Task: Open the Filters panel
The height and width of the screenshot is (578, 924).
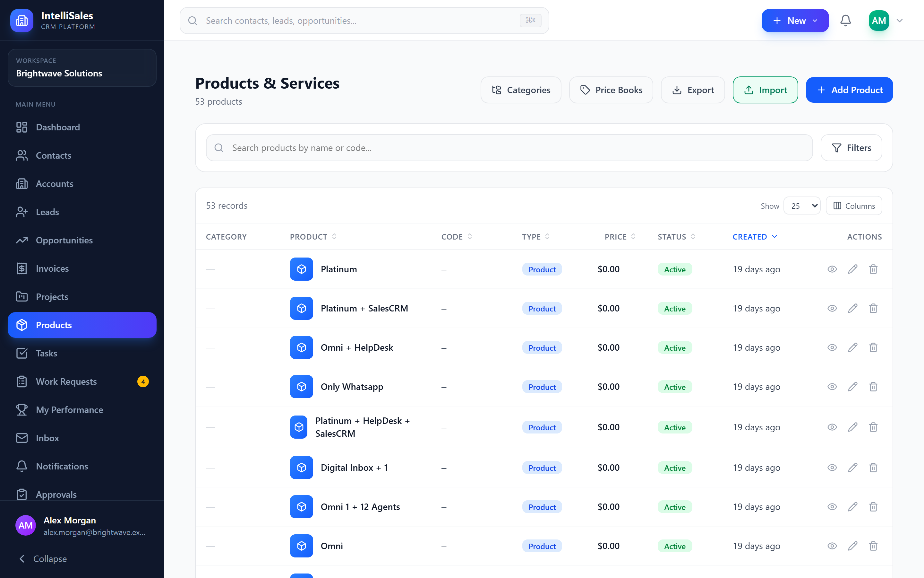Action: click(x=851, y=148)
